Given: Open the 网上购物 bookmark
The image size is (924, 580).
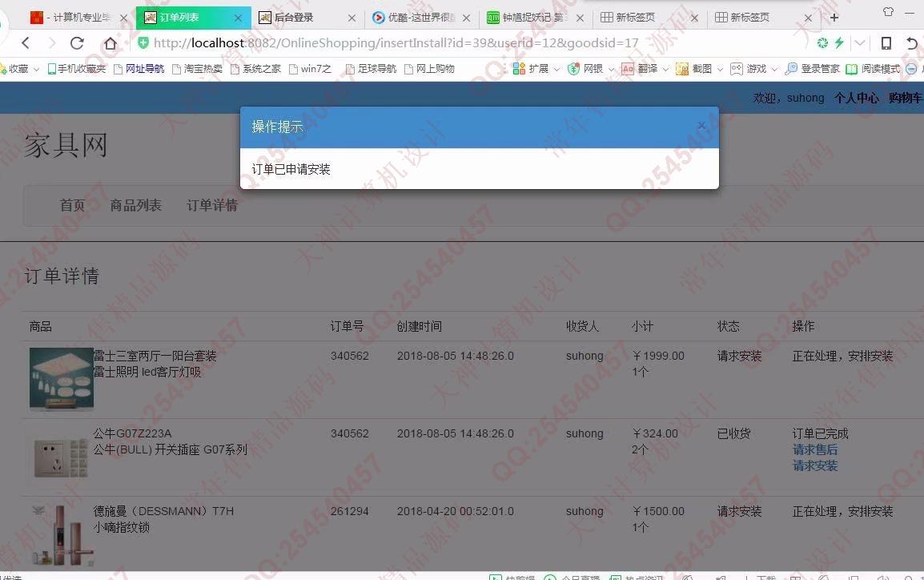Looking at the screenshot, I should tap(430, 69).
